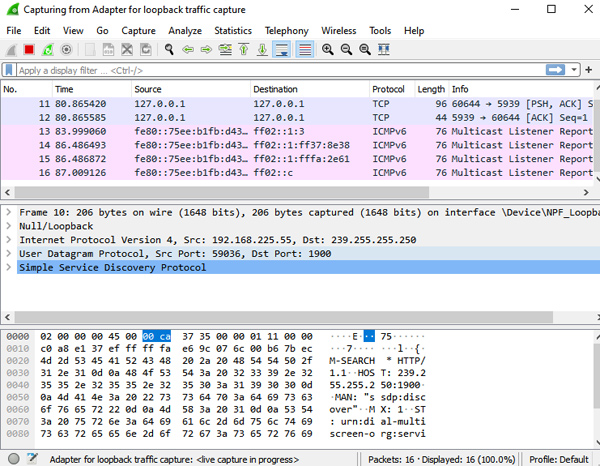Toggle auto-scroll during live capture
The image size is (600, 466).
[281, 50]
